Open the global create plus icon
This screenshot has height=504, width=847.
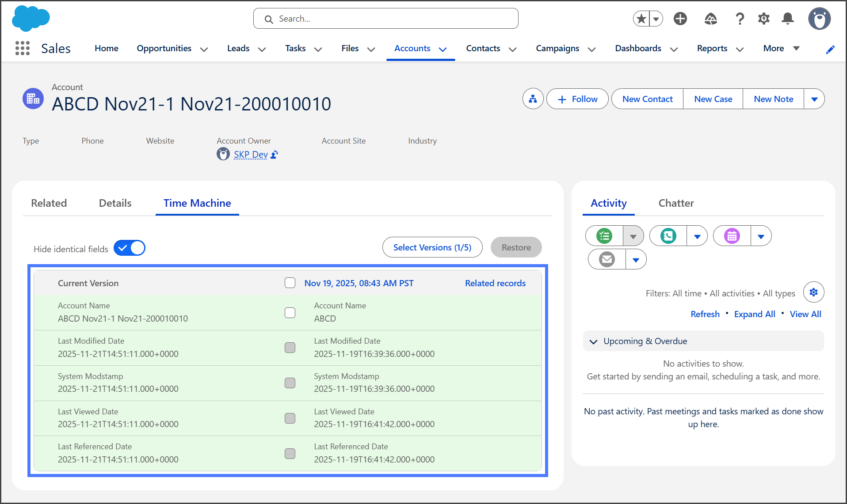[680, 19]
